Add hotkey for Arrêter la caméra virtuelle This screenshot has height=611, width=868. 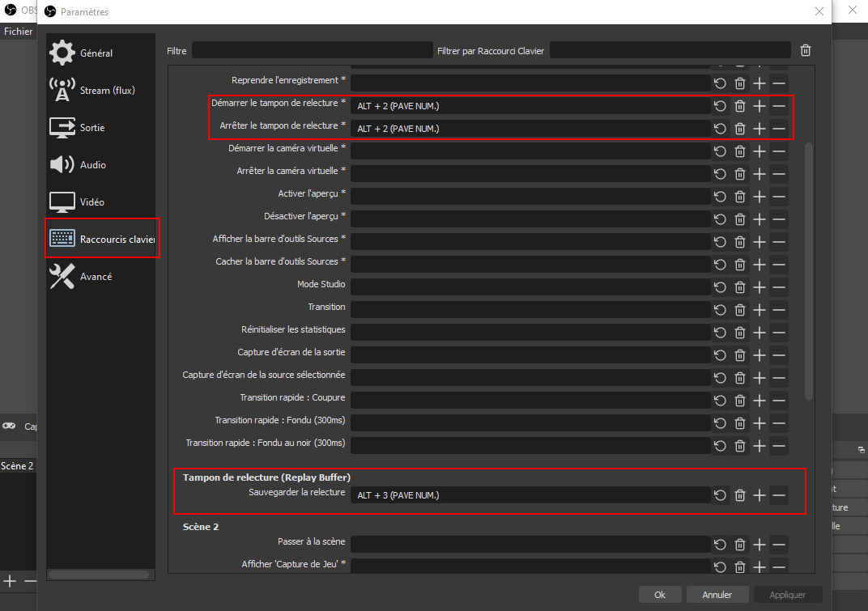pos(759,174)
